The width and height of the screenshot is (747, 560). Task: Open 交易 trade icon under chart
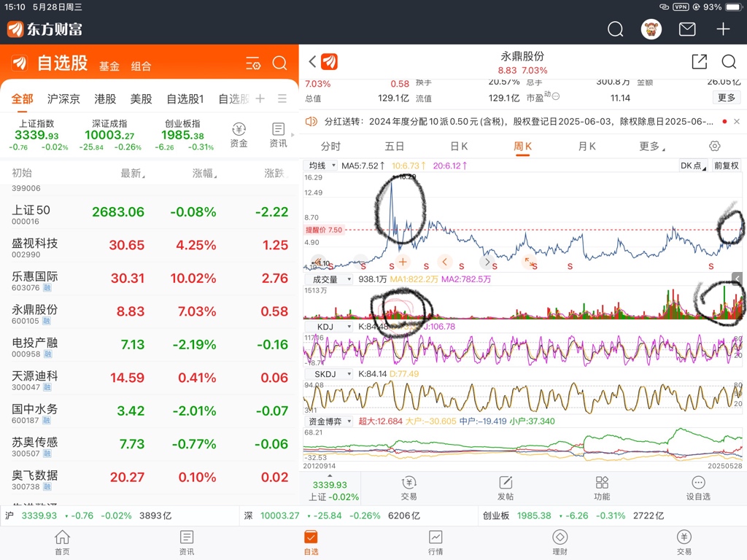pos(409,488)
